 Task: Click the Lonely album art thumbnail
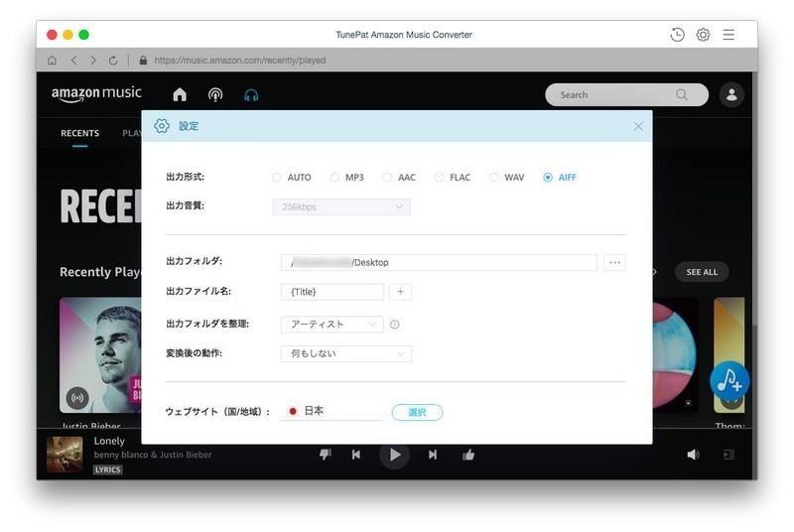65,455
